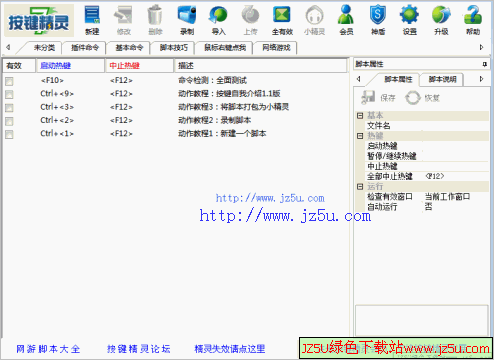Pin the 脚本属性 panel
The height and width of the screenshot is (360, 494).
pos(485,64)
